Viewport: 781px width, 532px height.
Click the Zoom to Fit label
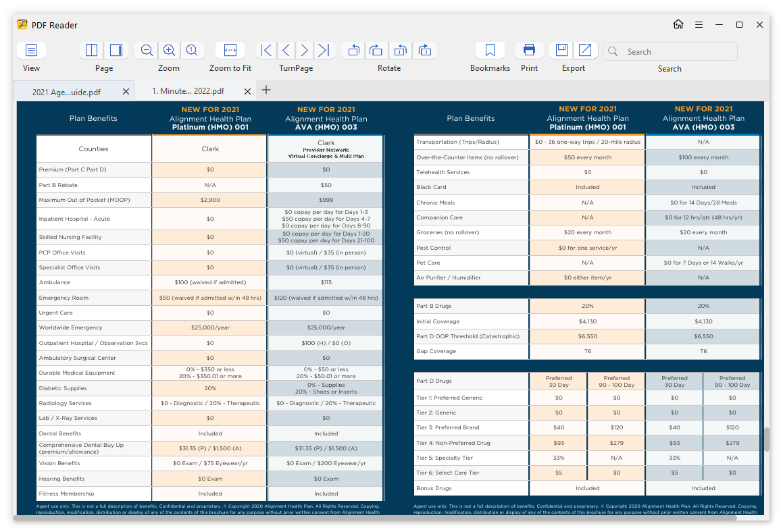230,68
